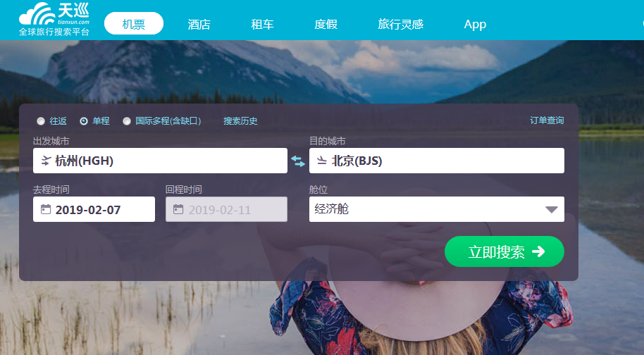The height and width of the screenshot is (355, 644).
Task: Open 搜索历史 search history list
Action: tap(240, 121)
